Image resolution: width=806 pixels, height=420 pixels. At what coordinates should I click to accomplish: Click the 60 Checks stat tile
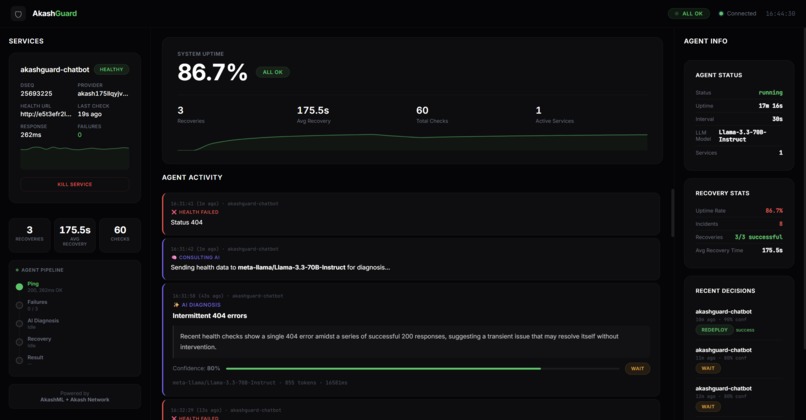120,234
